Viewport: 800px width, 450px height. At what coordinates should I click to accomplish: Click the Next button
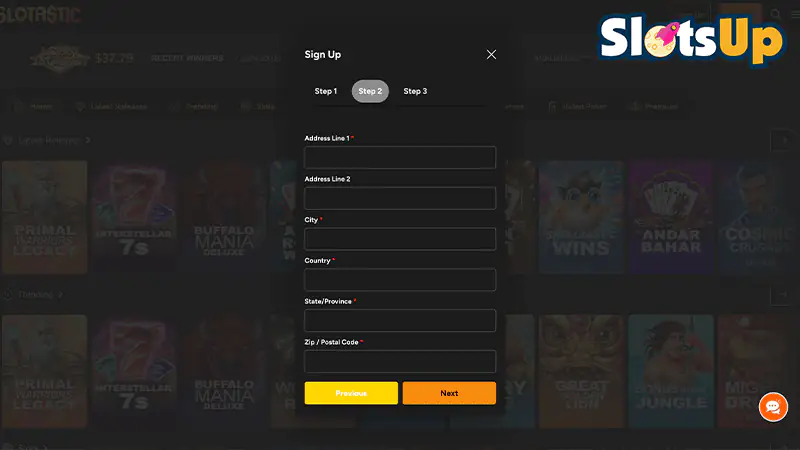pyautogui.click(x=449, y=393)
